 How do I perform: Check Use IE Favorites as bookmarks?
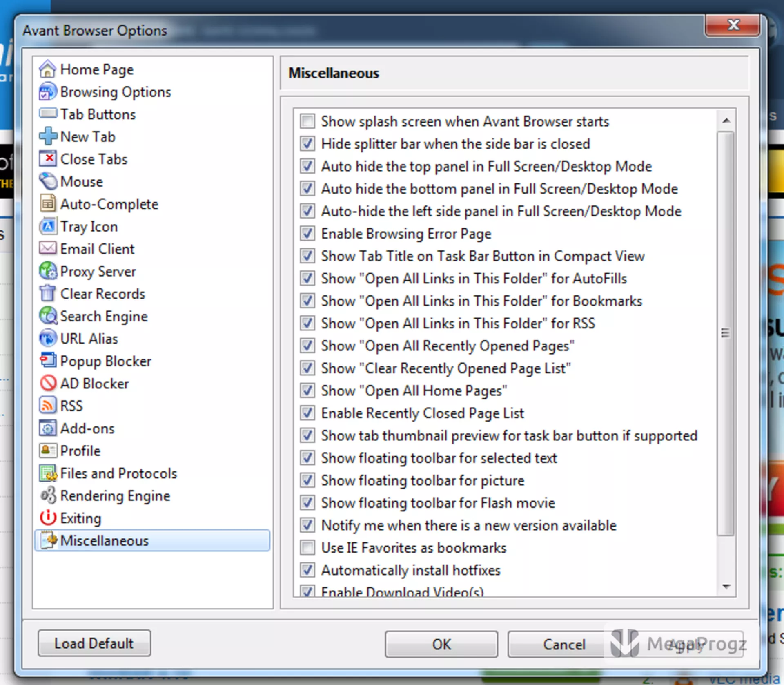(307, 548)
